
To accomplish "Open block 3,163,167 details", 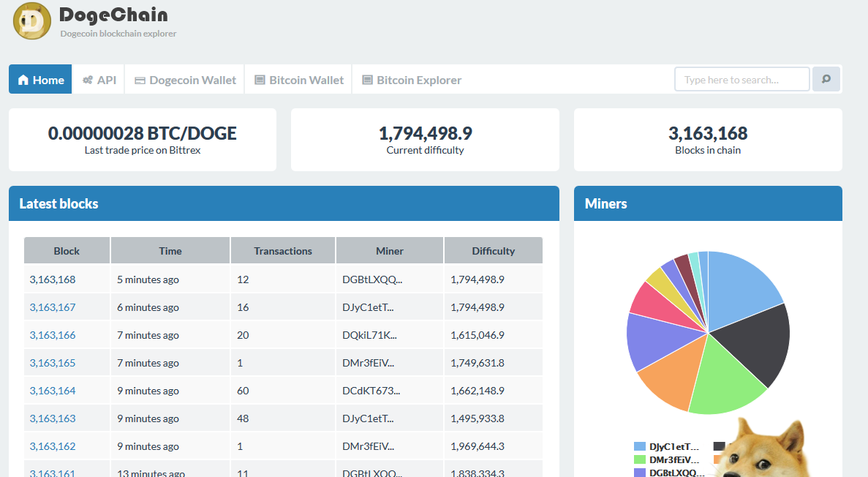I will point(53,307).
